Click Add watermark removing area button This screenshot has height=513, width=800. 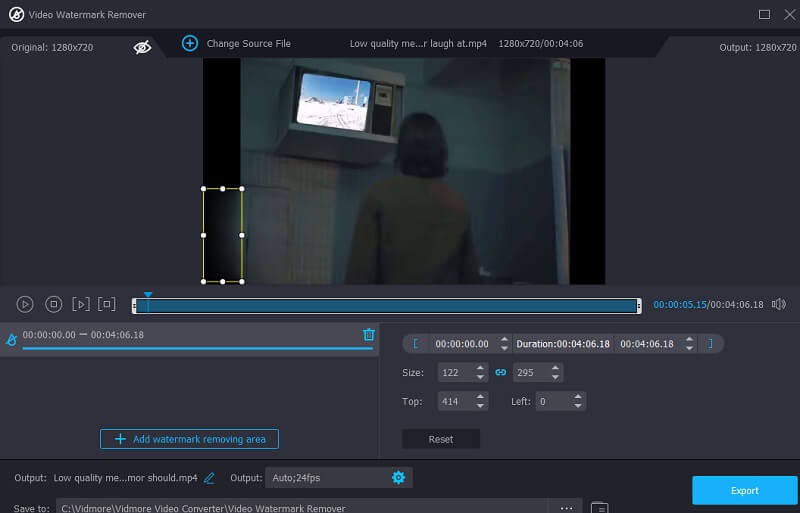pos(189,439)
